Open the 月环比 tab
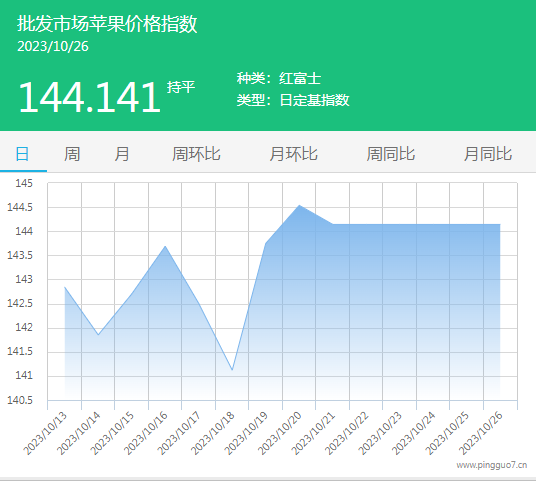 coord(294,154)
